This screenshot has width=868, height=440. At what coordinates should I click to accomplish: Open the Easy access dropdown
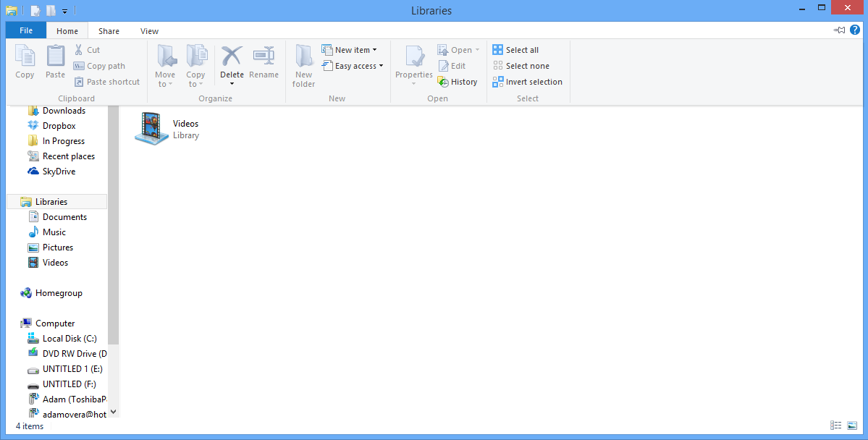click(353, 66)
